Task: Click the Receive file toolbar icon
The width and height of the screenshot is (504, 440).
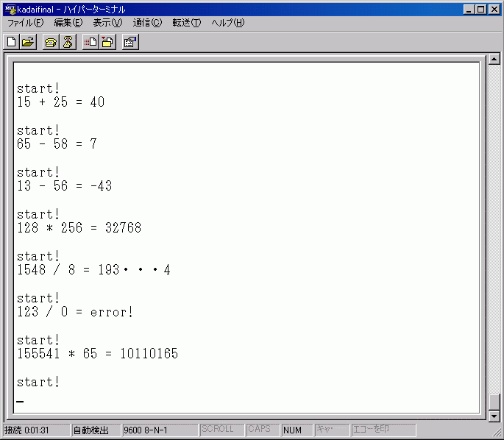Action: coord(107,42)
